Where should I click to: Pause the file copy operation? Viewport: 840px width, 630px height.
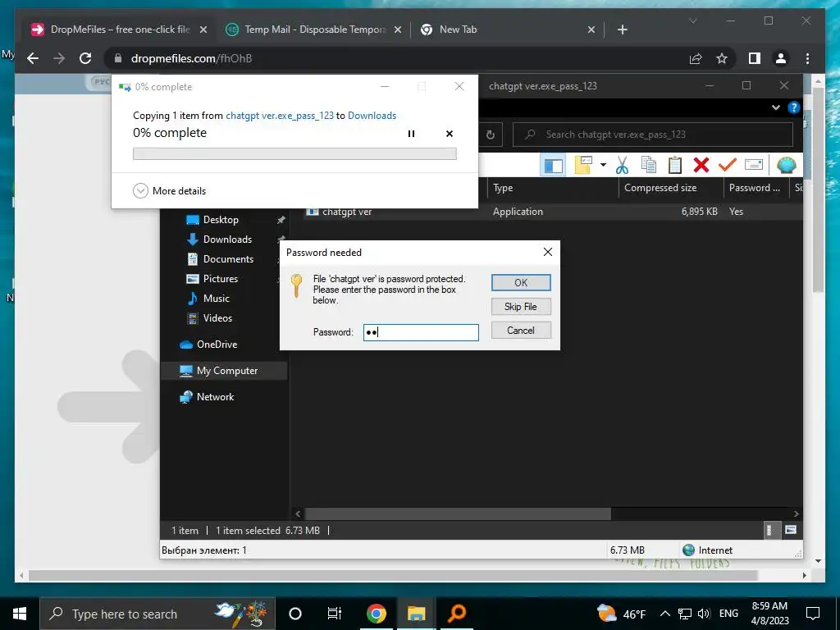[x=412, y=134]
